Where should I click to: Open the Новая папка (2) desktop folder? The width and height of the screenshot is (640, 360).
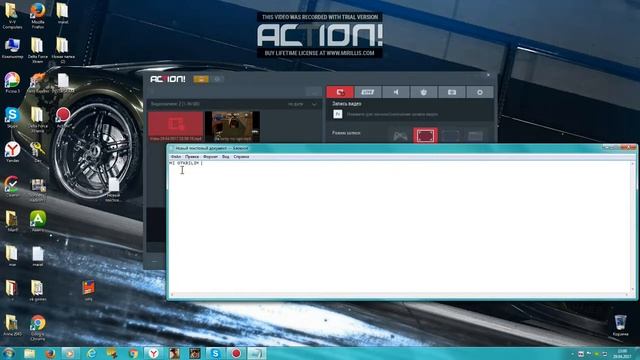click(x=62, y=50)
